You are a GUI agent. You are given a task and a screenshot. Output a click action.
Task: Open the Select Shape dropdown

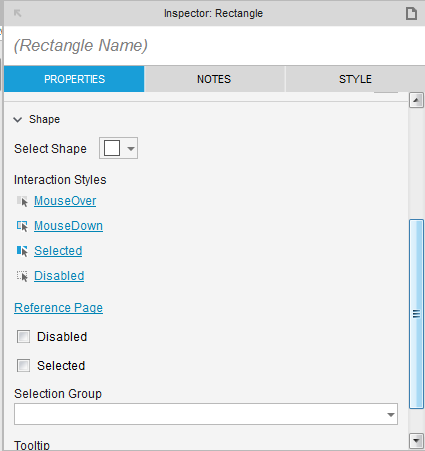pos(118,148)
